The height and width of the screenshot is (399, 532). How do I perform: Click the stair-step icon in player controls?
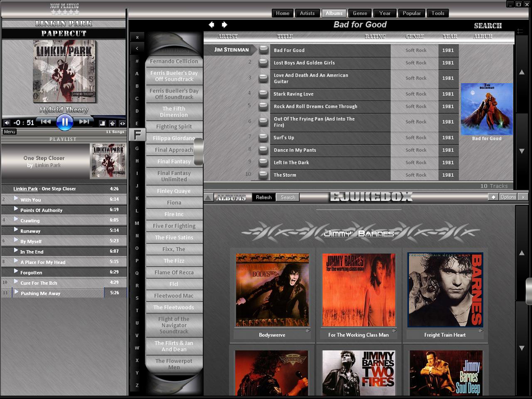pos(102,123)
